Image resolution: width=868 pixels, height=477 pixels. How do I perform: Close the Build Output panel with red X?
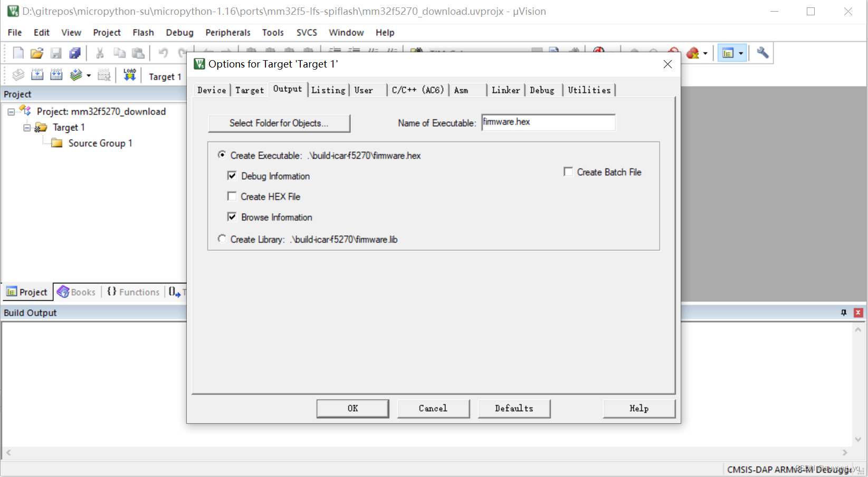(x=858, y=312)
